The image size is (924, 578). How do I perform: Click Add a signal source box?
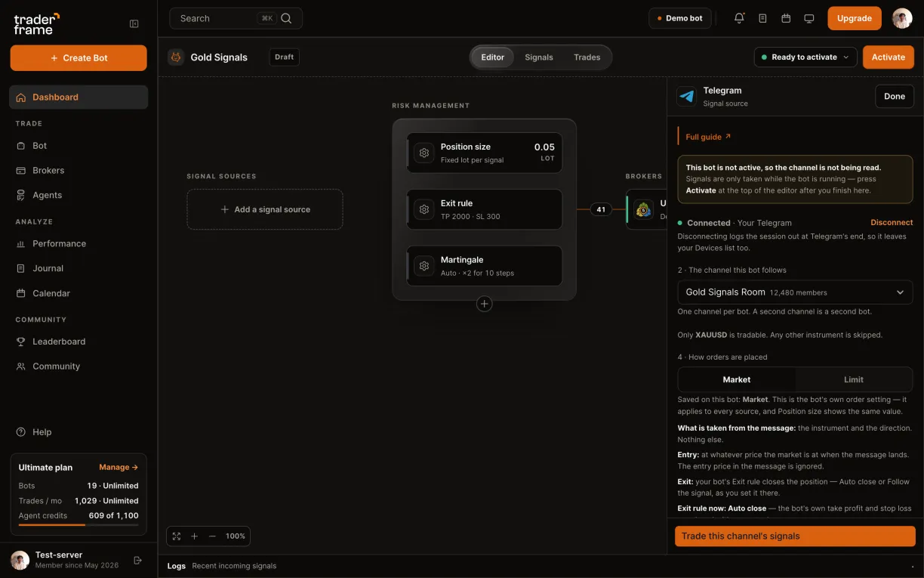(x=265, y=209)
